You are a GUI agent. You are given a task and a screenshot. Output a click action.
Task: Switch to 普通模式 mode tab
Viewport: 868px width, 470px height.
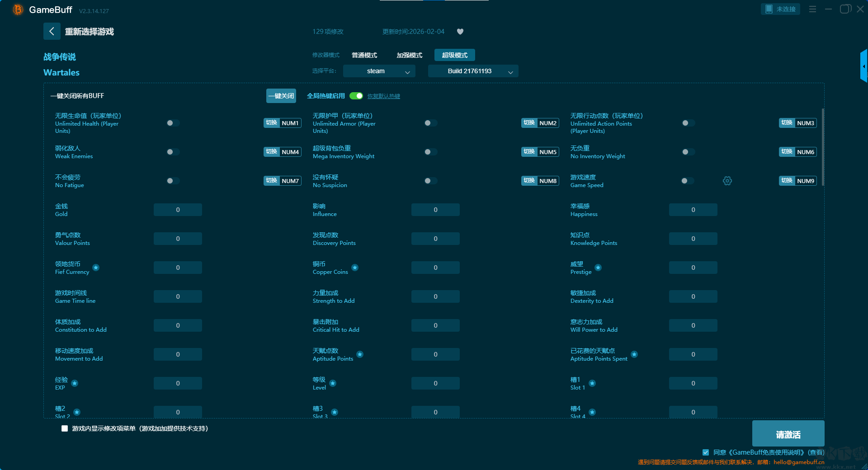364,55
